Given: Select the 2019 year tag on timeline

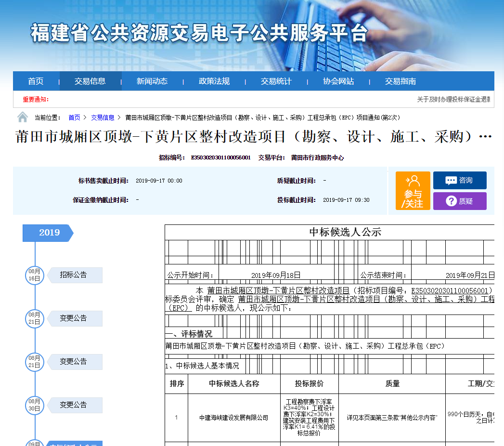Looking at the screenshot, I should coord(48,233).
